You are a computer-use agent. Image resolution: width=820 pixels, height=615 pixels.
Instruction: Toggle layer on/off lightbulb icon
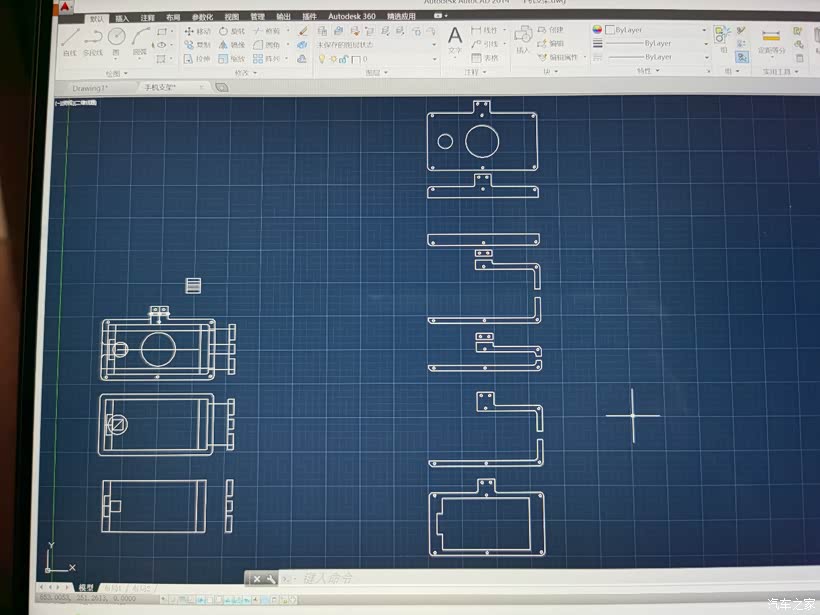pyautogui.click(x=321, y=59)
